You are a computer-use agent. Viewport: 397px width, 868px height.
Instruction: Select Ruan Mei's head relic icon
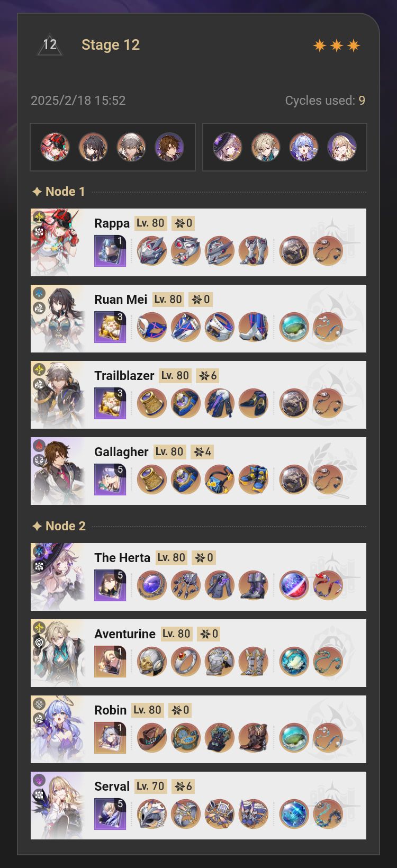pyautogui.click(x=152, y=327)
